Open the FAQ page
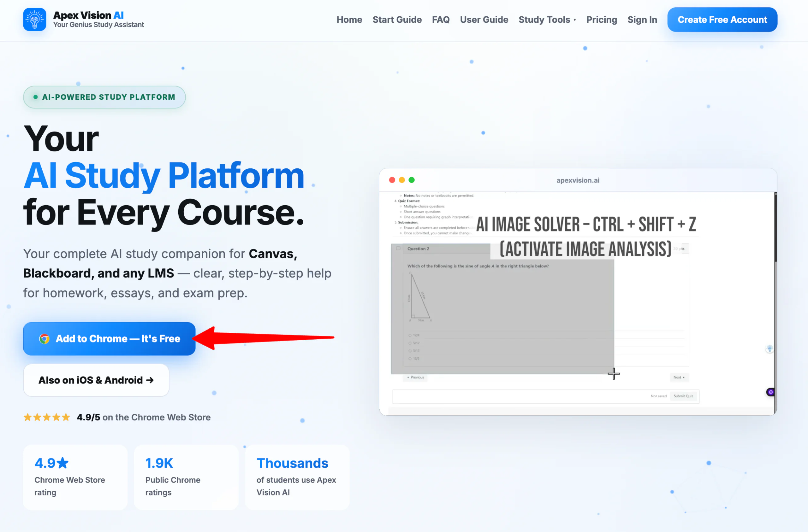Screen dimensions: 808x532 click(x=441, y=20)
